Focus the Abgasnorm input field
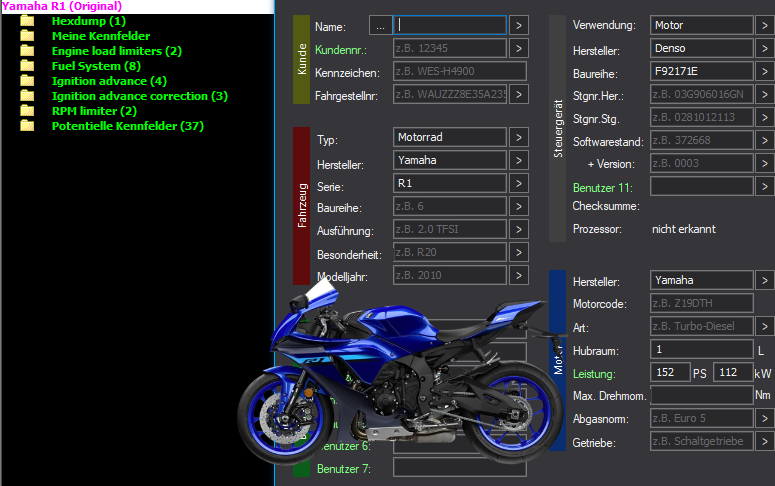 click(x=701, y=418)
